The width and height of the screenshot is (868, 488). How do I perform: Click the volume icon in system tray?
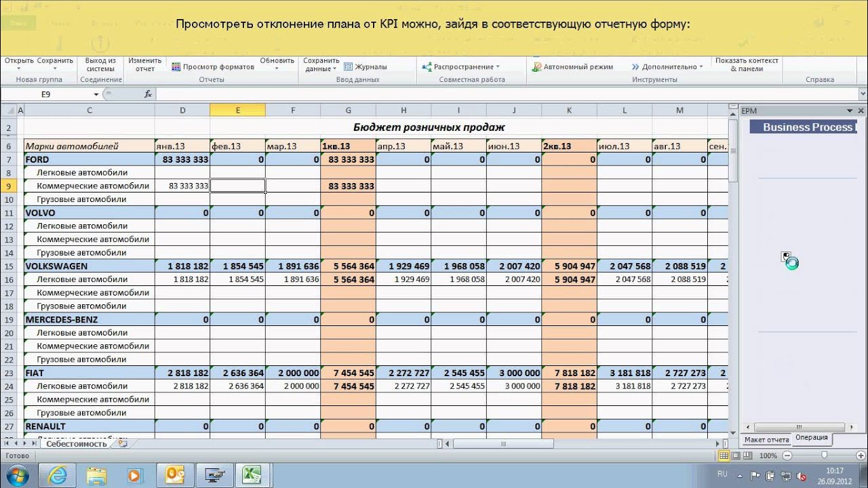(802, 476)
